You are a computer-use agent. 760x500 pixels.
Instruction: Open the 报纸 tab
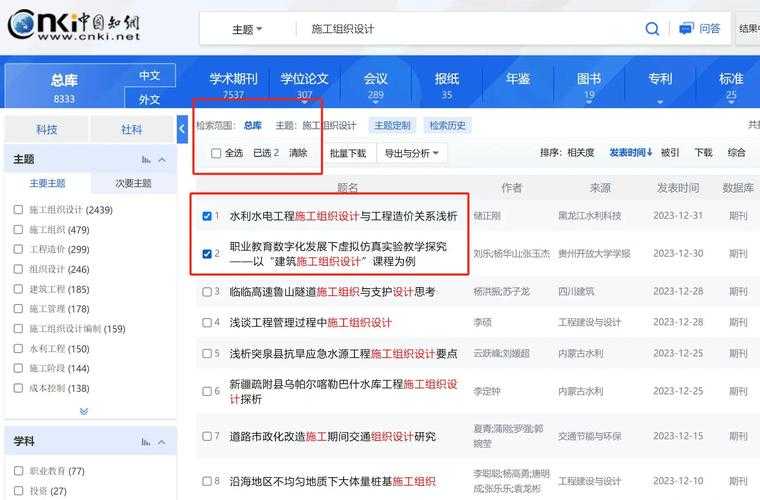(447, 85)
